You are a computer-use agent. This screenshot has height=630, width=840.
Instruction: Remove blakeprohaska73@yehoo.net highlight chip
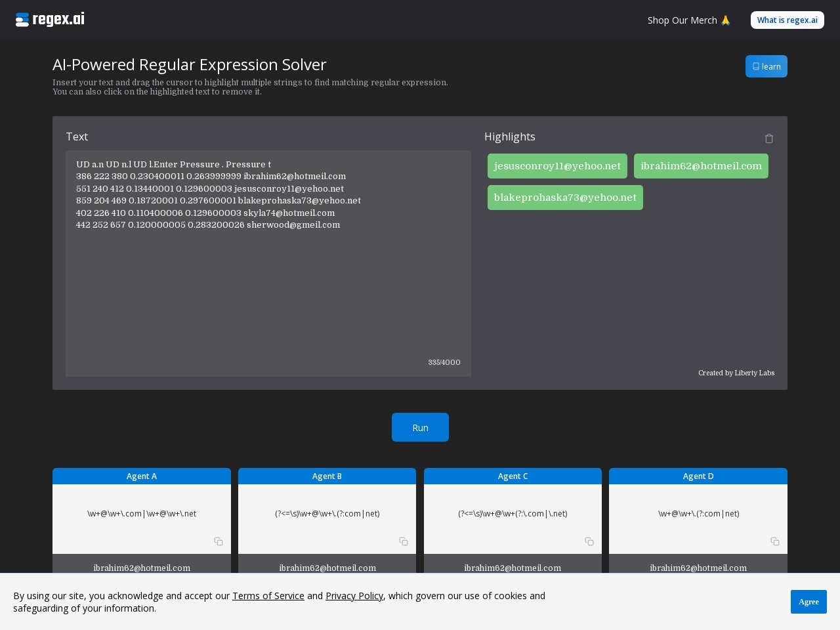565,198
